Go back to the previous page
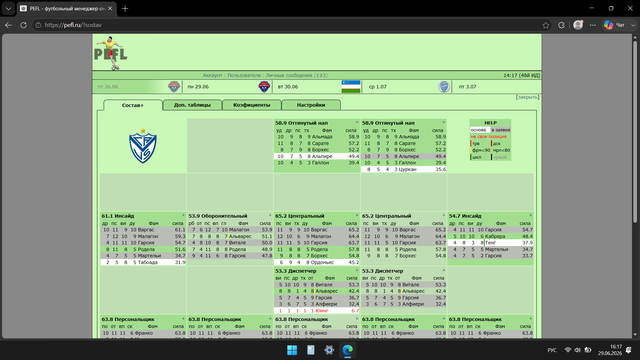The image size is (640, 360). click(x=8, y=25)
